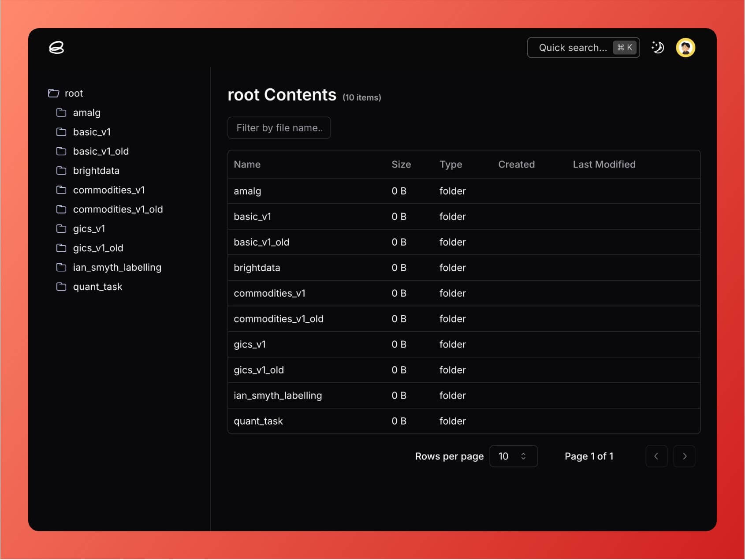Open the Rows per page dropdown
The height and width of the screenshot is (560, 745).
click(x=514, y=456)
